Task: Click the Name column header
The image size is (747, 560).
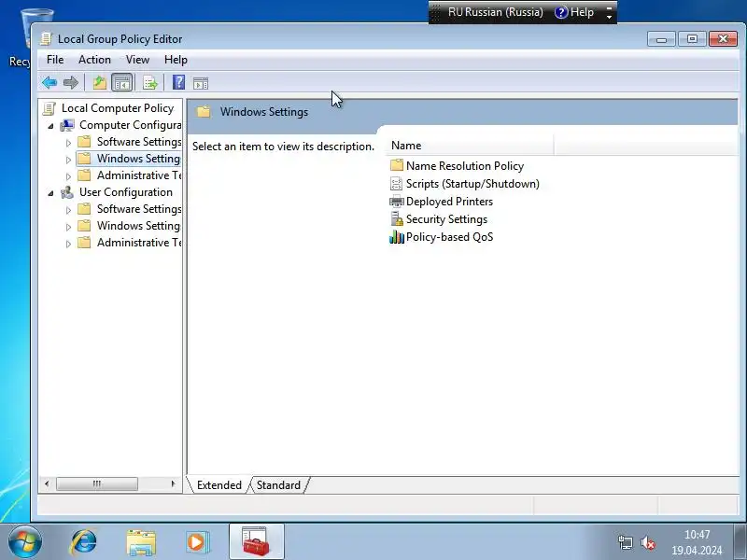Action: coord(470,146)
